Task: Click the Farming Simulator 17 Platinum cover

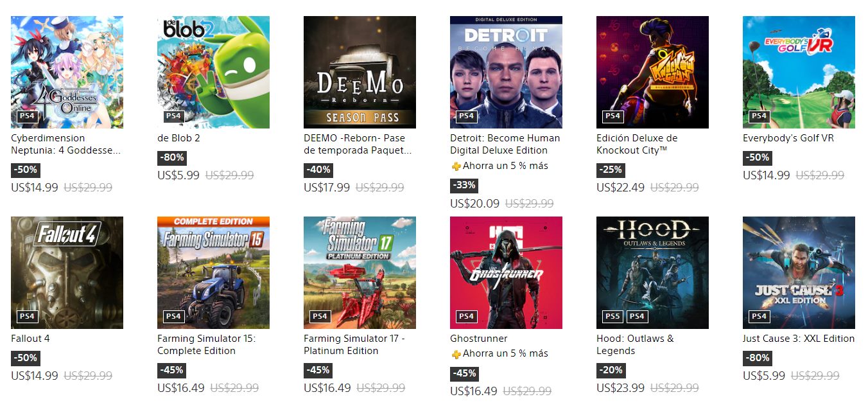Action: pyautogui.click(x=360, y=272)
